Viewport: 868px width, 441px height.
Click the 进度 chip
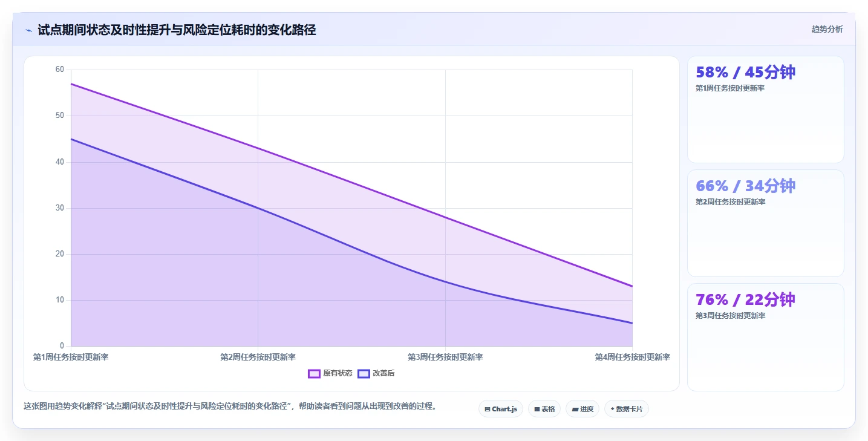pyautogui.click(x=582, y=409)
